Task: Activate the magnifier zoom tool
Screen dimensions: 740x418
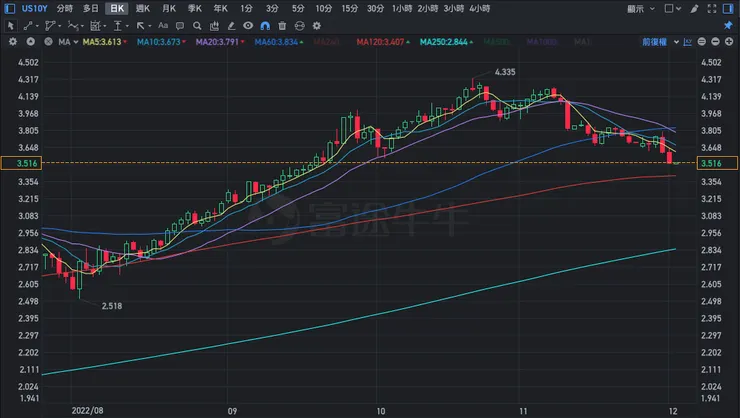Action: [197, 26]
